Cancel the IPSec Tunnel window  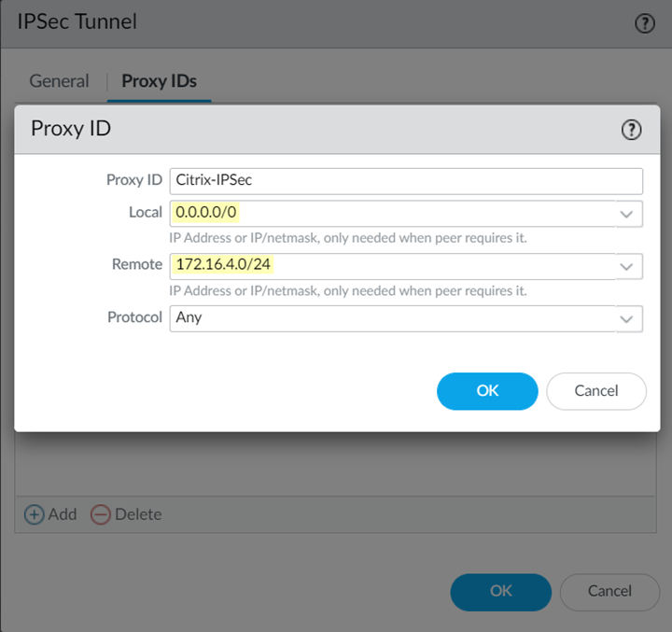coord(609,591)
